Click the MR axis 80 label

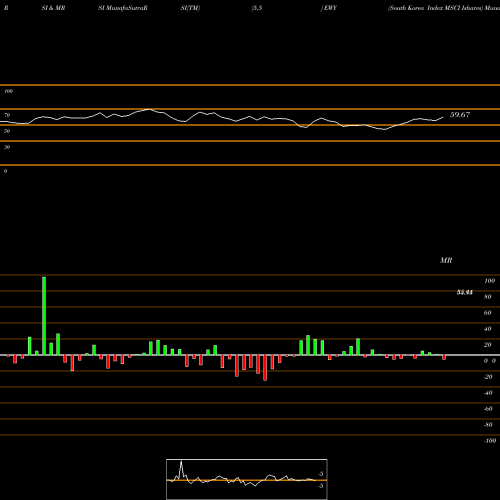click(x=488, y=297)
